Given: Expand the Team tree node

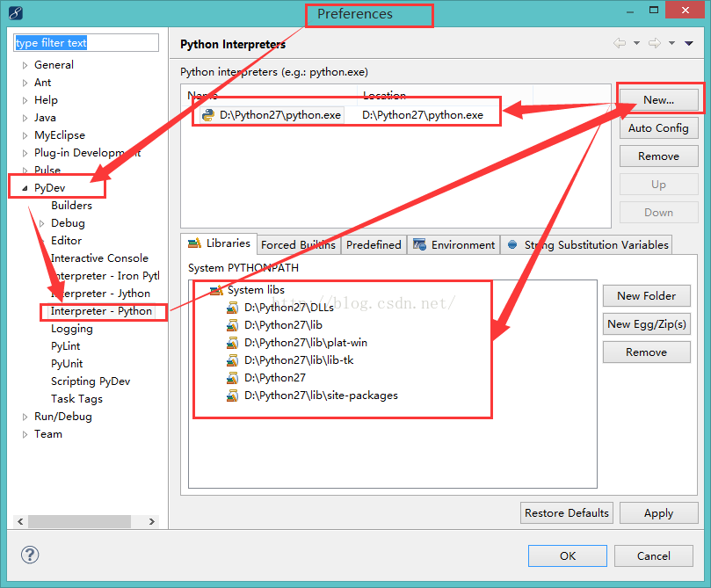Looking at the screenshot, I should click(x=25, y=434).
